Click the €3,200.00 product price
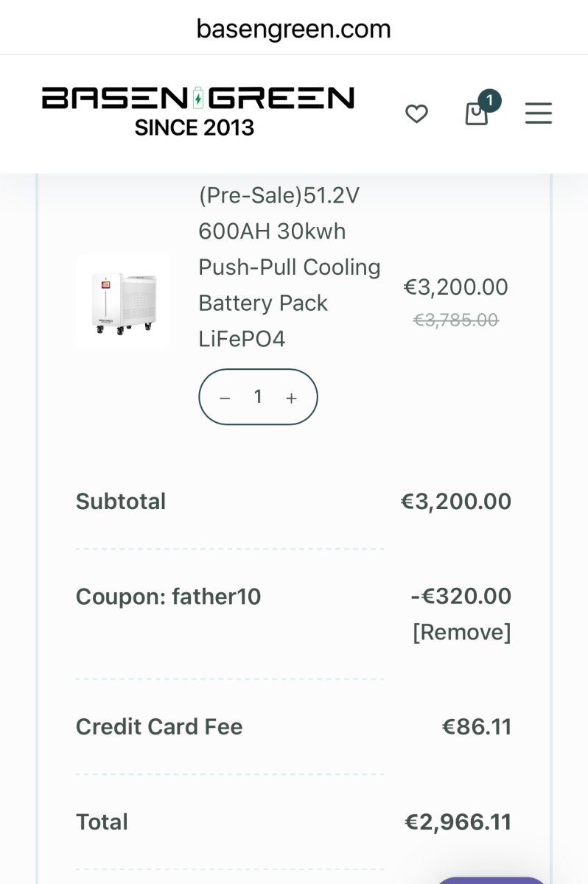Image resolution: width=588 pixels, height=884 pixels. 455,287
